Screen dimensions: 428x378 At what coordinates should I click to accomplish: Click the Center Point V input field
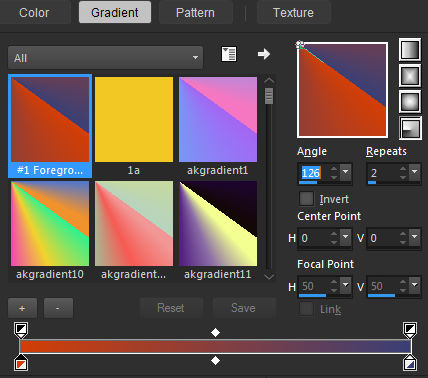383,238
